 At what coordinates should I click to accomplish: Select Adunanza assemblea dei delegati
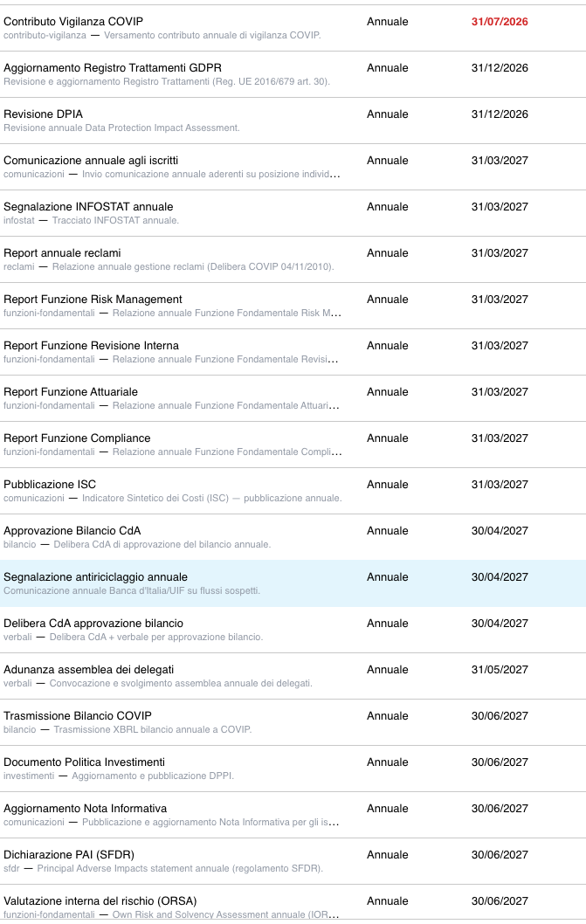(x=293, y=676)
